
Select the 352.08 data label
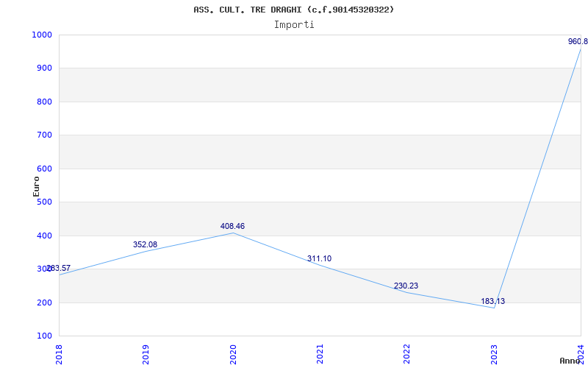point(145,244)
